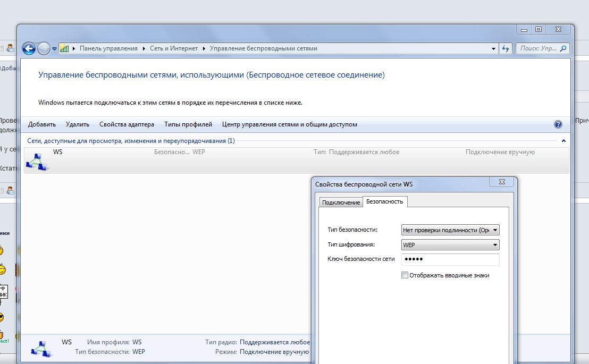This screenshot has height=364, width=589.
Task: Open 'Центр управления сетями и общим доступом'
Action: (x=290, y=124)
